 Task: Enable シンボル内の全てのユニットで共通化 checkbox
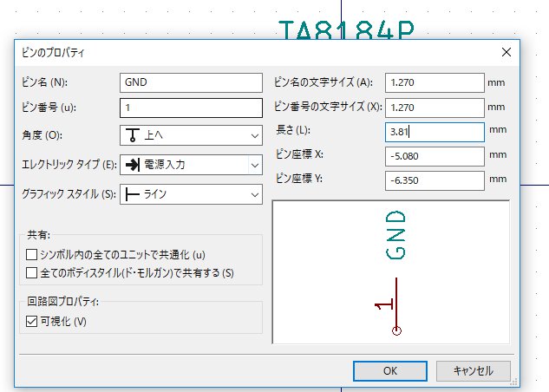[31, 254]
